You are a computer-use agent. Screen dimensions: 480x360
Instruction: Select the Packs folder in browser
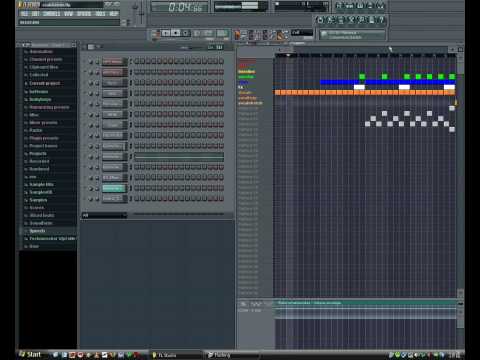point(36,130)
